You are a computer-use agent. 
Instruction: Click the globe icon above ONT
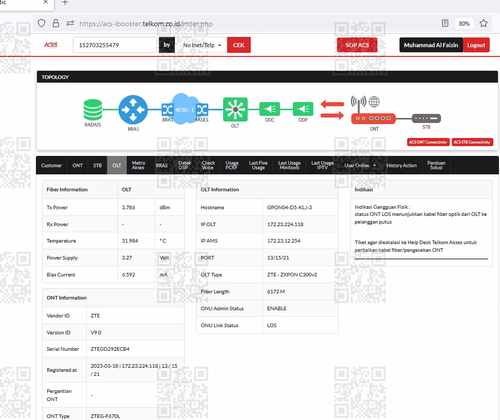coord(374,102)
